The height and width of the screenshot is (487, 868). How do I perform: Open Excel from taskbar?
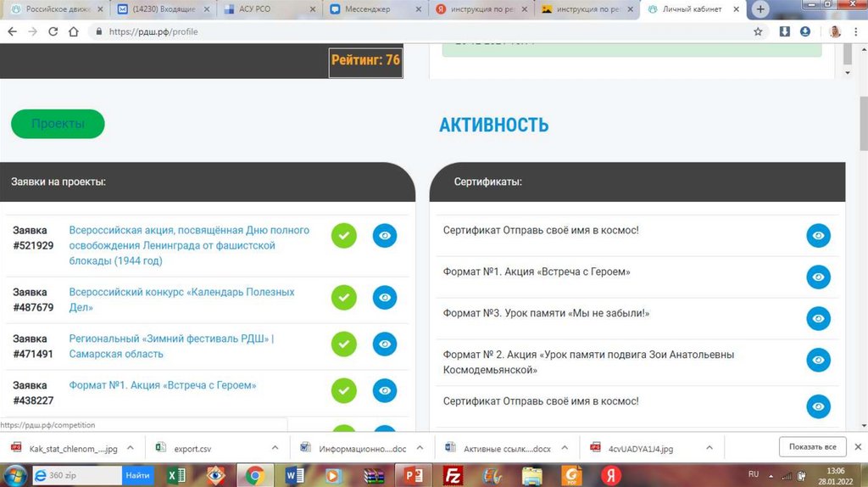[x=177, y=475]
